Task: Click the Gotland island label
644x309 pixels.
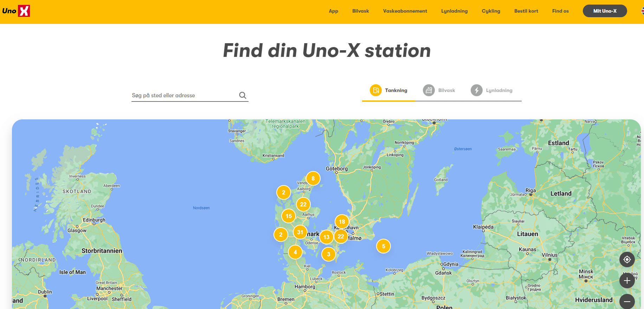Action: point(440,180)
